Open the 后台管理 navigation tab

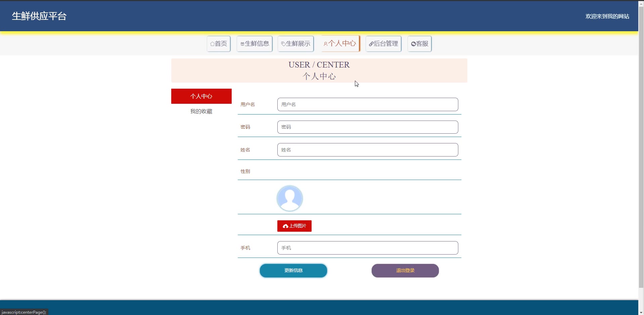pyautogui.click(x=383, y=44)
